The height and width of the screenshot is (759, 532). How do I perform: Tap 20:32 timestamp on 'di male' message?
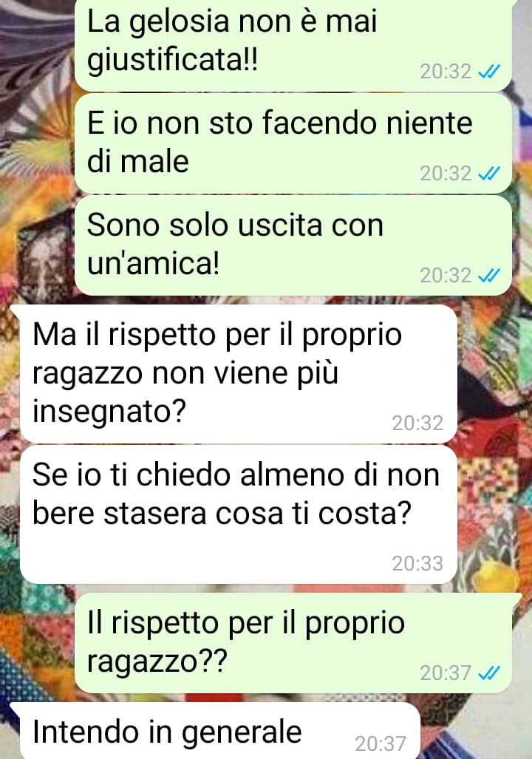pos(446,174)
